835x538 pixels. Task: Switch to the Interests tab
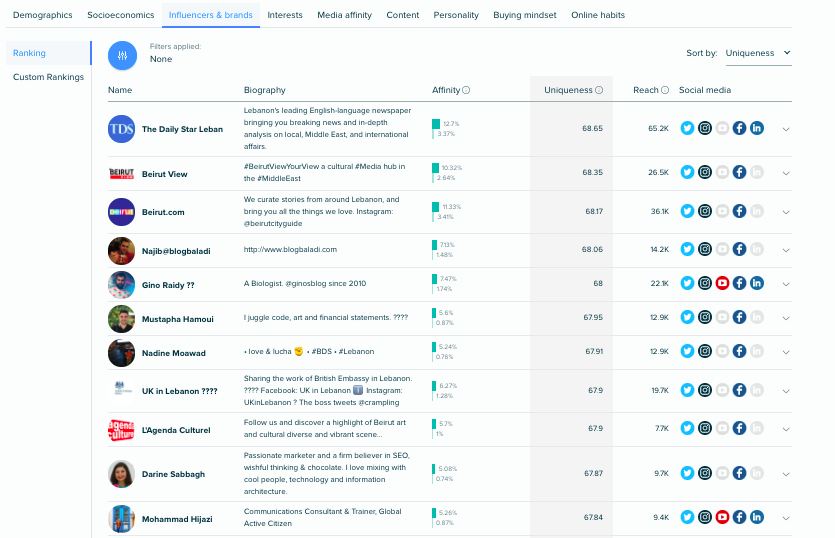pos(285,15)
